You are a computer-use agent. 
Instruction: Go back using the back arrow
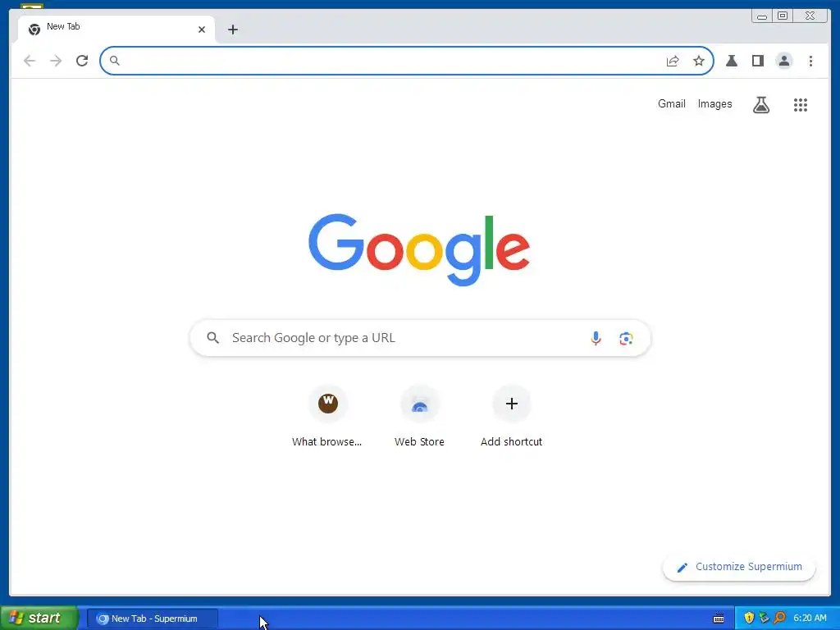pyautogui.click(x=30, y=61)
